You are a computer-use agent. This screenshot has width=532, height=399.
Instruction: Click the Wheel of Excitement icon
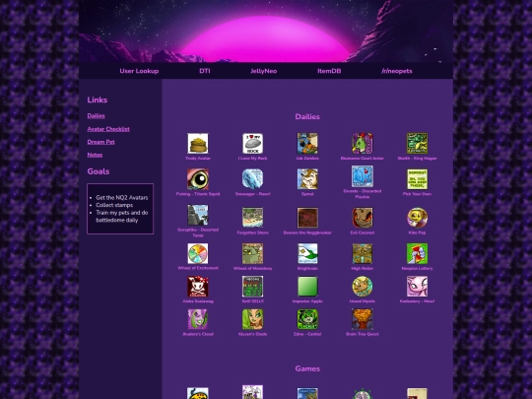pos(198,253)
